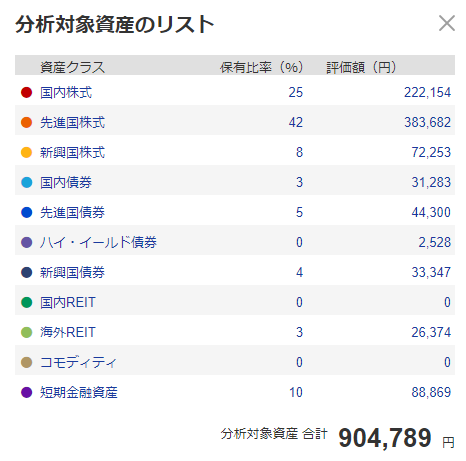Click the 4 percent ratio of 新興国債券
The width and height of the screenshot is (466, 461).
[x=299, y=272]
